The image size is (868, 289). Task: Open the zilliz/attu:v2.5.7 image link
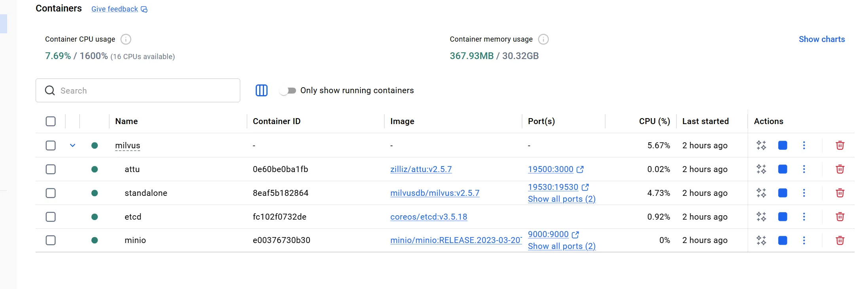(x=421, y=169)
